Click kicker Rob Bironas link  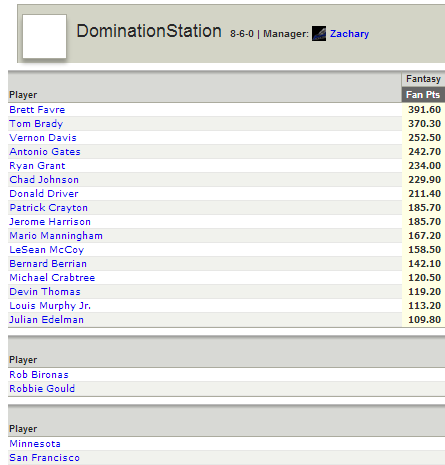pyautogui.click(x=39, y=375)
